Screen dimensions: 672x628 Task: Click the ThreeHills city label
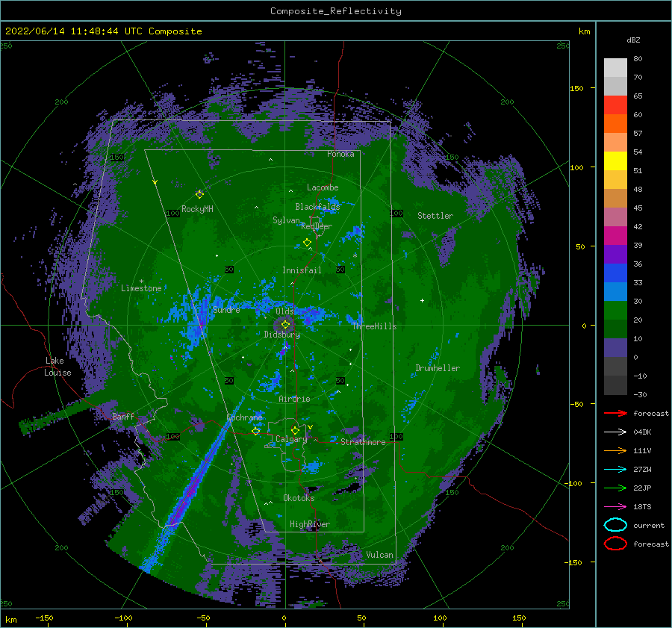tap(375, 326)
